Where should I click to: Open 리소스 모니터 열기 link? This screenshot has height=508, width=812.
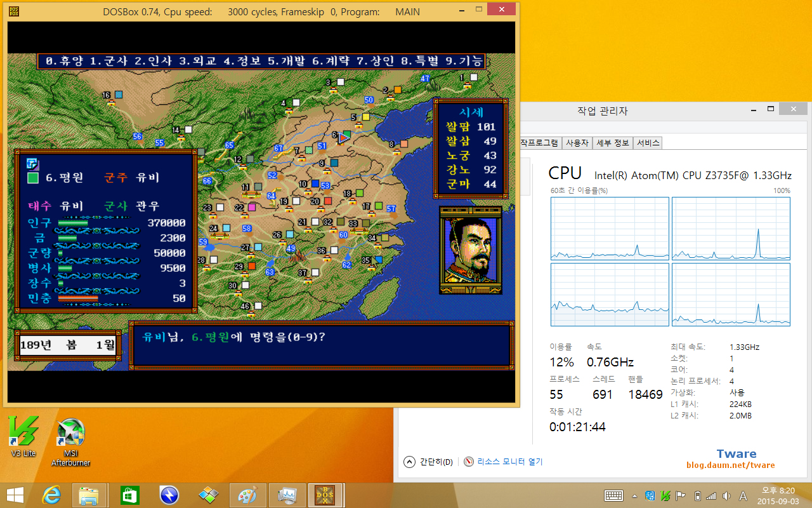504,462
